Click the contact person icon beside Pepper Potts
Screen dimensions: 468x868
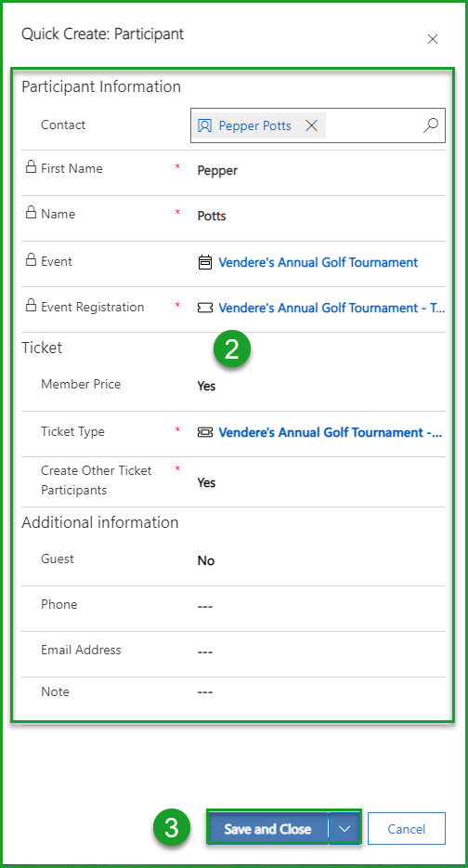pyautogui.click(x=204, y=125)
